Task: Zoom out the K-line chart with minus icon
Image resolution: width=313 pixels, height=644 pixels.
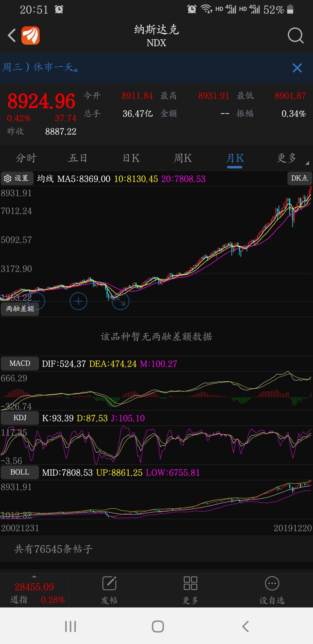Action: point(36,301)
